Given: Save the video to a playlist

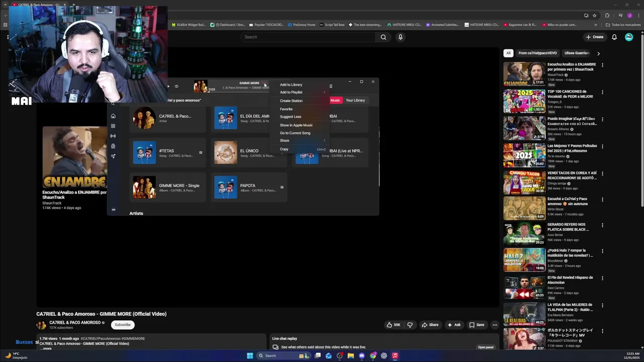Looking at the screenshot, I should [476, 325].
